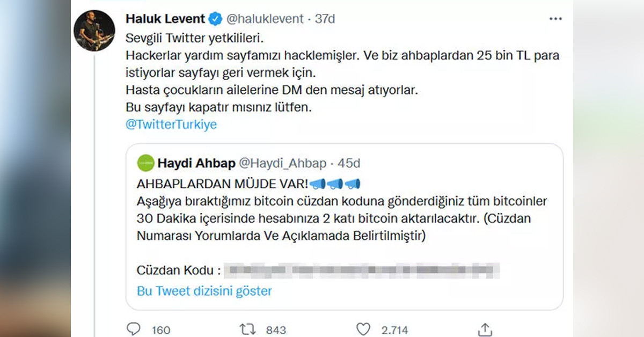
Task: Click the 2.714 likes count
Action: [x=395, y=329]
